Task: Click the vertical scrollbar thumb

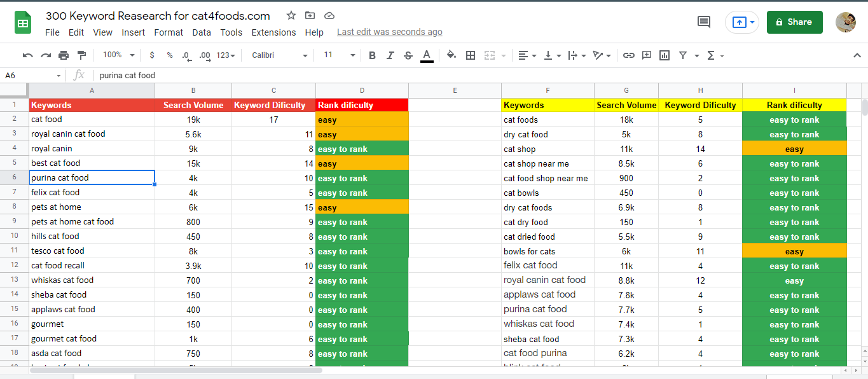Action: click(x=864, y=107)
